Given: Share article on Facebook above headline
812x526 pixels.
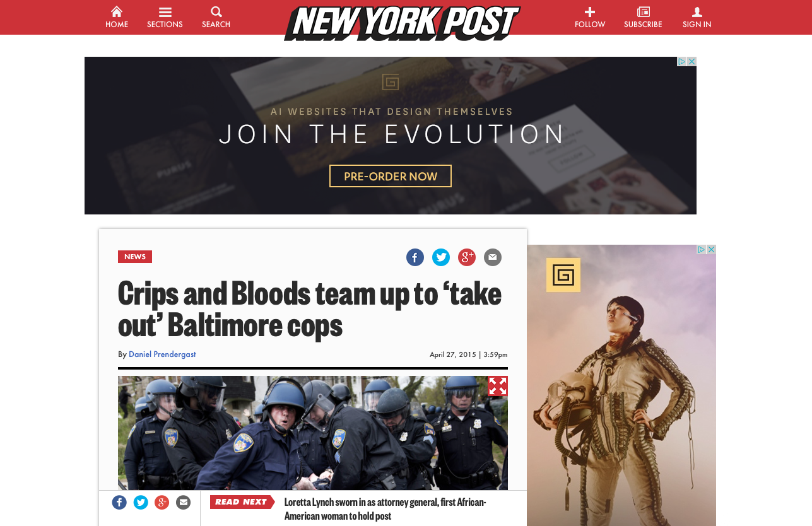Looking at the screenshot, I should [415, 257].
